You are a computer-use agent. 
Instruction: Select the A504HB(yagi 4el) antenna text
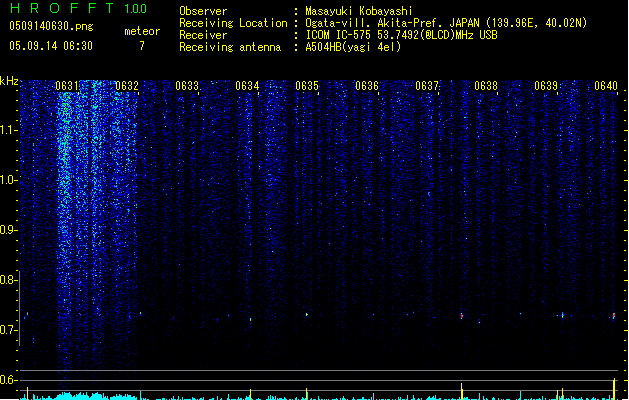353,47
